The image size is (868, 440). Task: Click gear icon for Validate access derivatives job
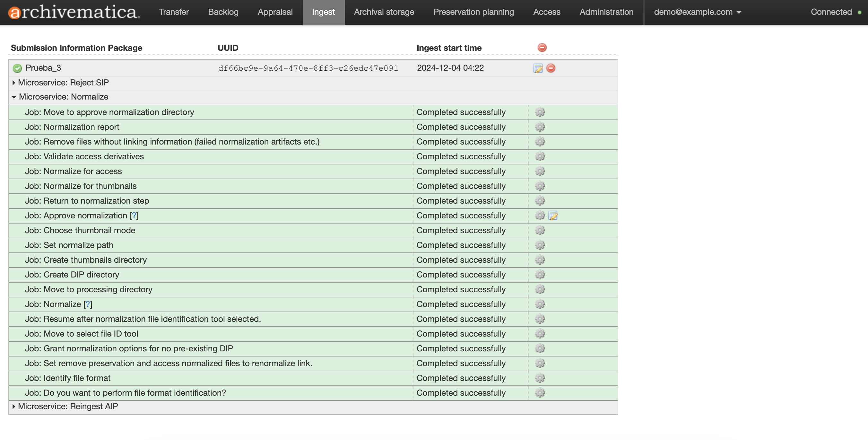[540, 156]
